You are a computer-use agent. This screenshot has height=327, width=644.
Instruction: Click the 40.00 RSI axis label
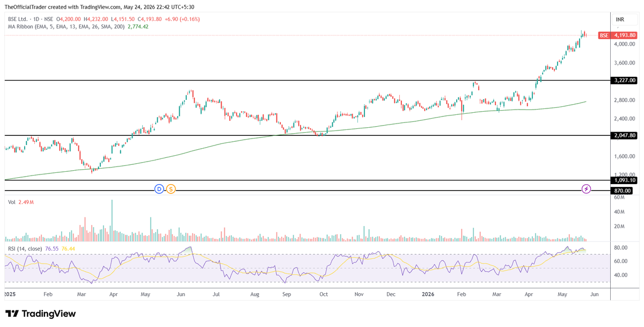click(x=621, y=275)
